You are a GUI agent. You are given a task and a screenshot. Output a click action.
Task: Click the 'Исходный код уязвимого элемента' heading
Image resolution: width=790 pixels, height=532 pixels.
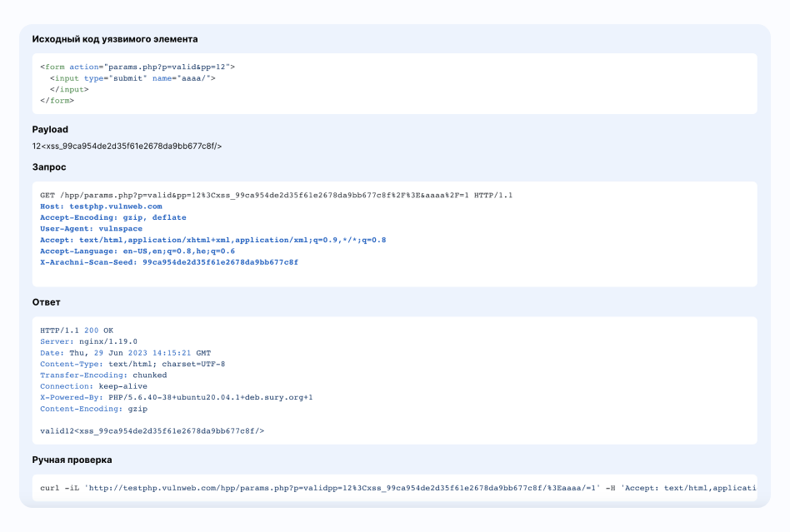click(115, 39)
